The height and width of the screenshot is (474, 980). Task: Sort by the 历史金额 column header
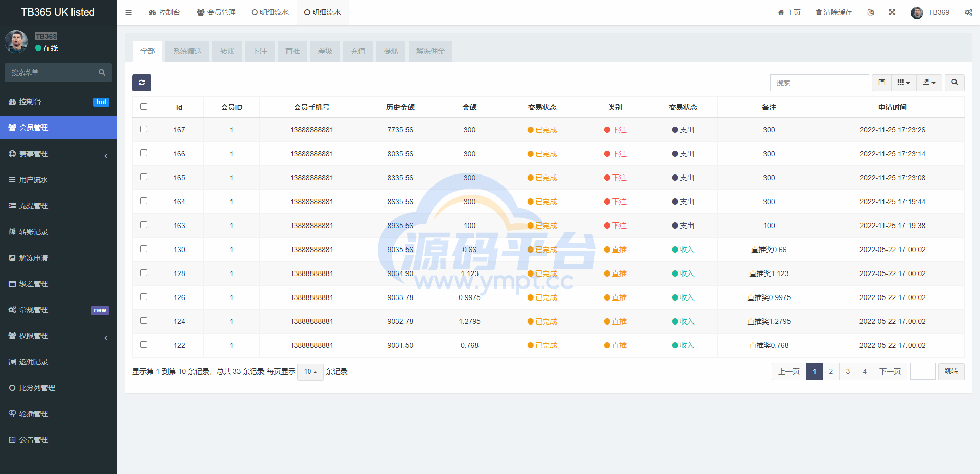tap(400, 107)
